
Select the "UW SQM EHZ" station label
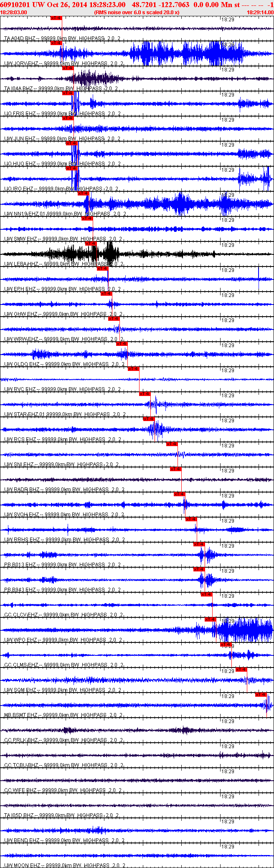[20, 690]
